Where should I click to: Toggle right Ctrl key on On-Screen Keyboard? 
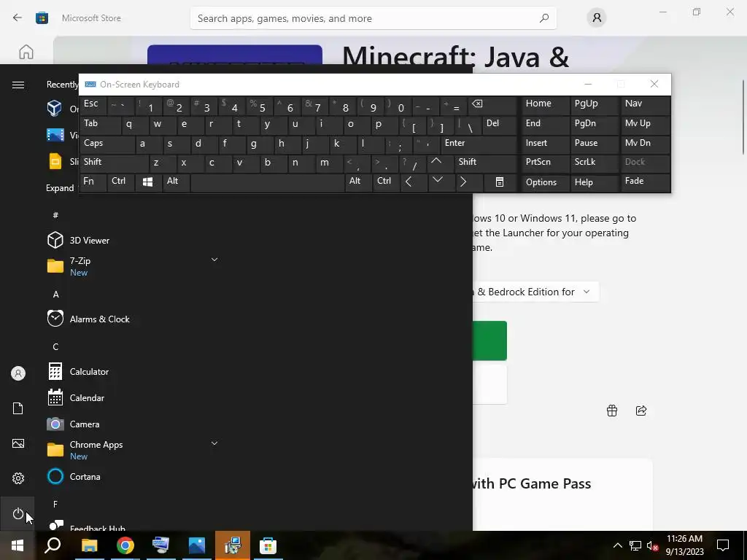point(385,182)
